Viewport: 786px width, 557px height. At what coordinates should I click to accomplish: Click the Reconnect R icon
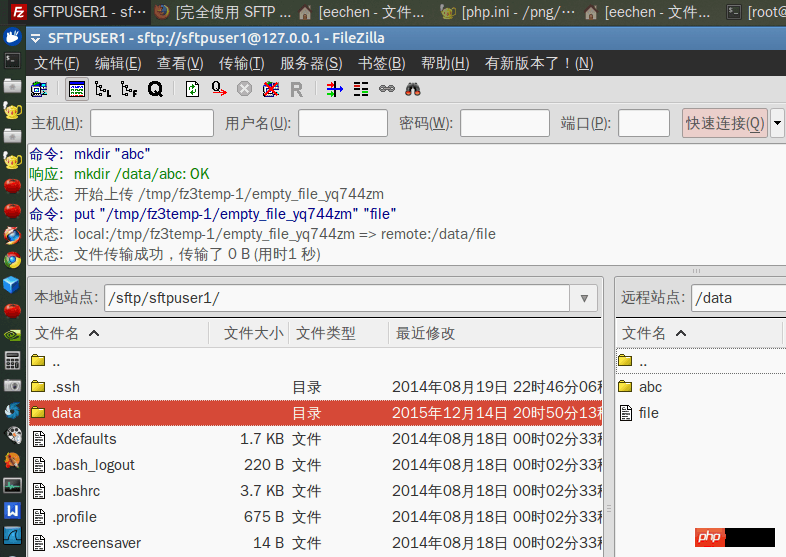(297, 90)
